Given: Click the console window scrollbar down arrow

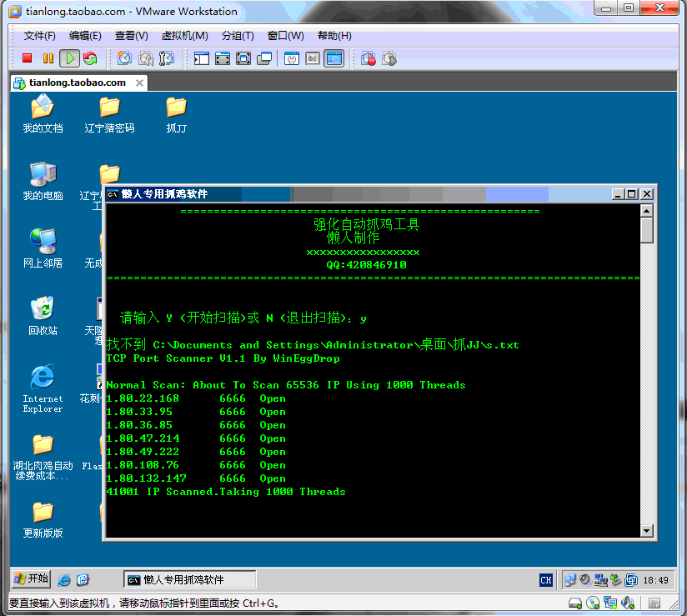Looking at the screenshot, I should coord(647,531).
